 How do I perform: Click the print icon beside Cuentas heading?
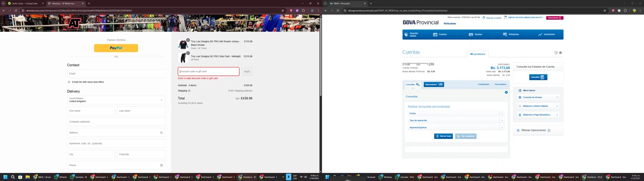point(560,53)
